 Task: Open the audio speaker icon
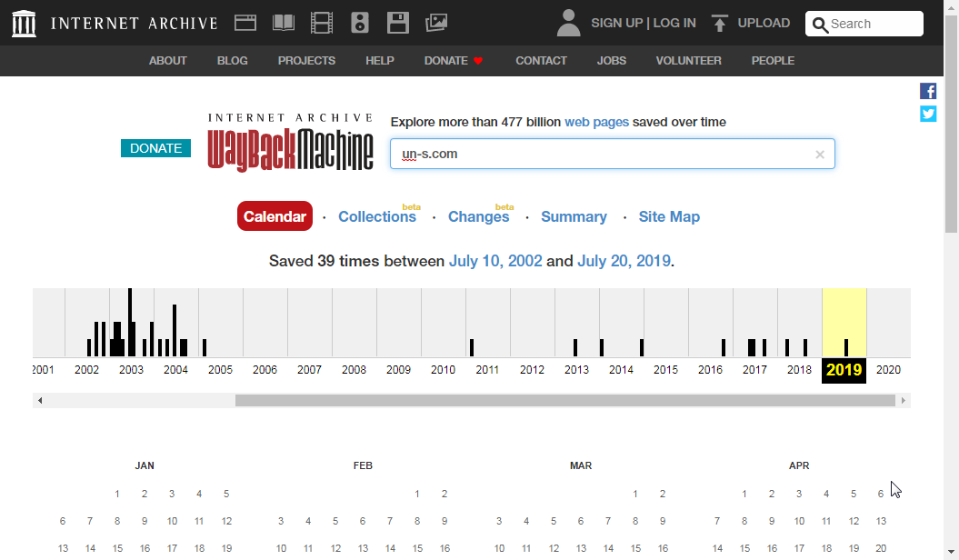[x=360, y=23]
